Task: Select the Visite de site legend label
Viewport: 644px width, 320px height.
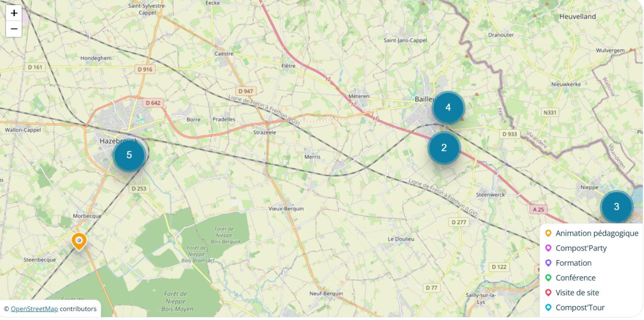Action: 577,292
